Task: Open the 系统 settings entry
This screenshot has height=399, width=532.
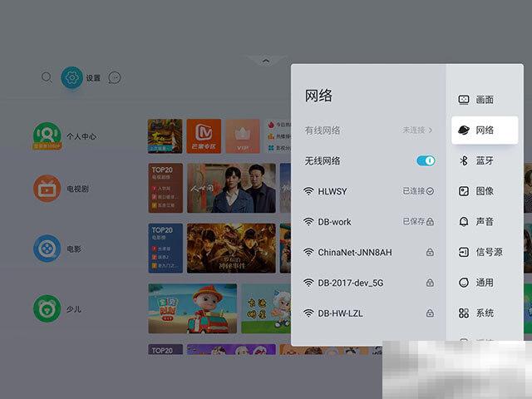Action: [x=485, y=313]
